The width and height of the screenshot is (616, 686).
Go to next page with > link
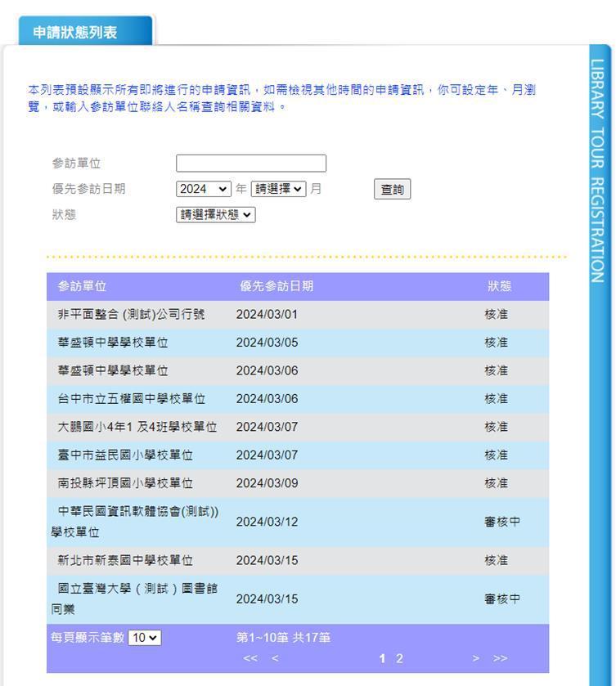pyautogui.click(x=475, y=658)
